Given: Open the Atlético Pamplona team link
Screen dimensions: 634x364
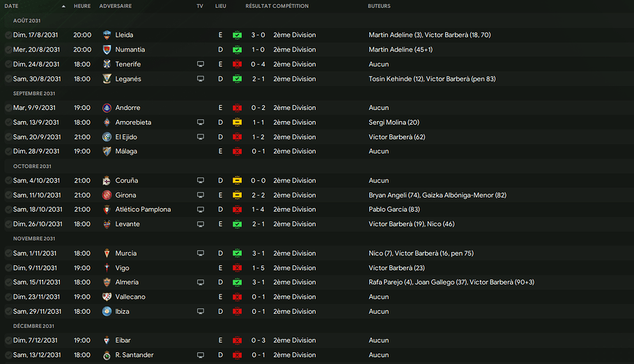Looking at the screenshot, I should tap(143, 209).
